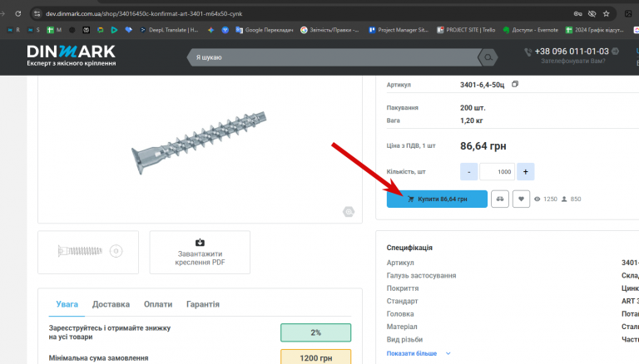Click the person icon next to 850
Screen dimensions: 639x364
564,199
